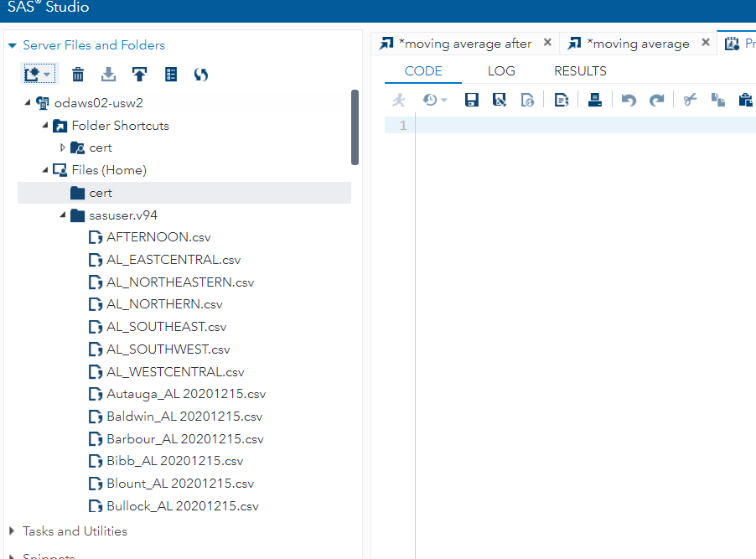Image resolution: width=756 pixels, height=559 pixels.
Task: Expand the Snippets section
Action: tap(12, 556)
